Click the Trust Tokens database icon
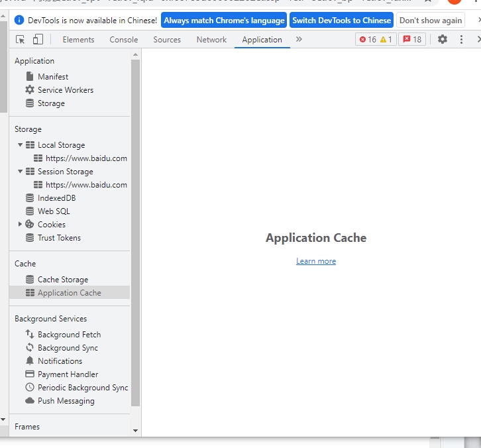 tap(30, 237)
